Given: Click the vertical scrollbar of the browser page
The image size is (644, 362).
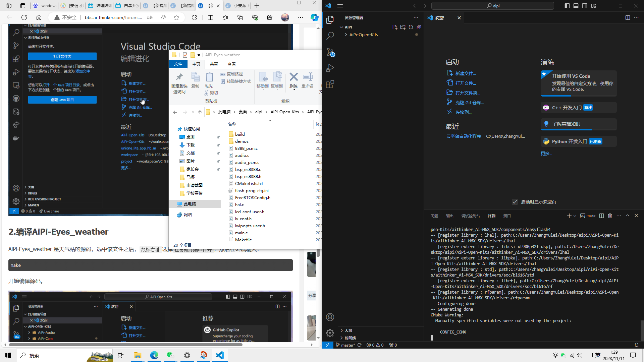Looking at the screenshot, I should tap(318, 253).
